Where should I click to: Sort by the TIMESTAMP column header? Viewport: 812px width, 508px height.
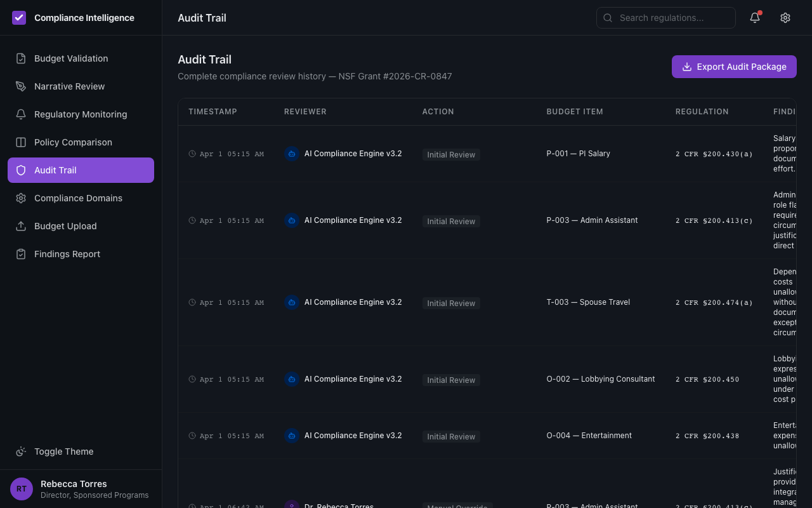[213, 111]
